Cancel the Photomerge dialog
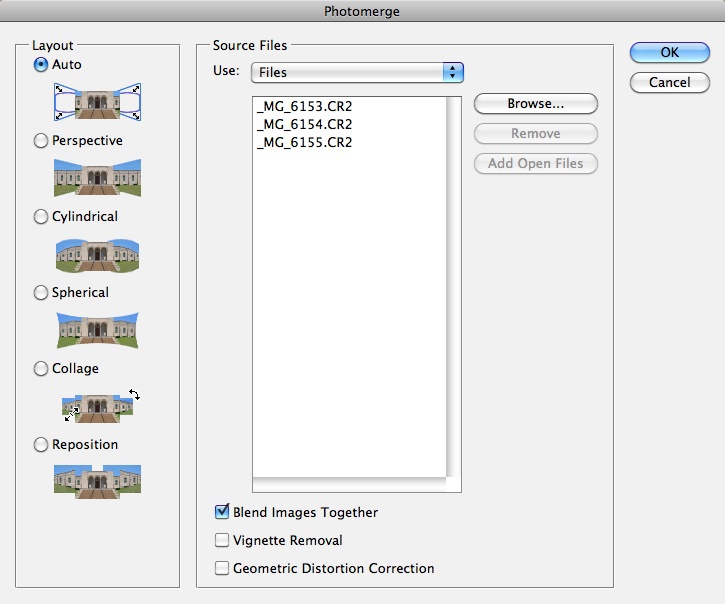This screenshot has height=604, width=725. [669, 82]
